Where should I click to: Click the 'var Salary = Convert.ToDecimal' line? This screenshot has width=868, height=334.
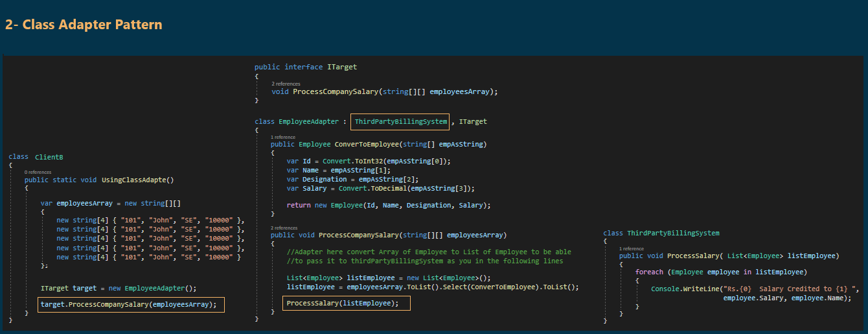point(380,188)
